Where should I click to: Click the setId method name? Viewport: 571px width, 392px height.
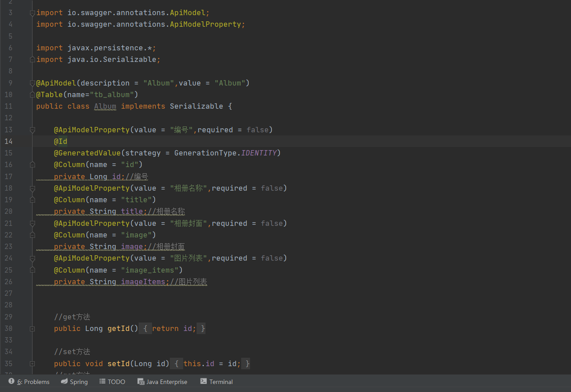click(119, 363)
